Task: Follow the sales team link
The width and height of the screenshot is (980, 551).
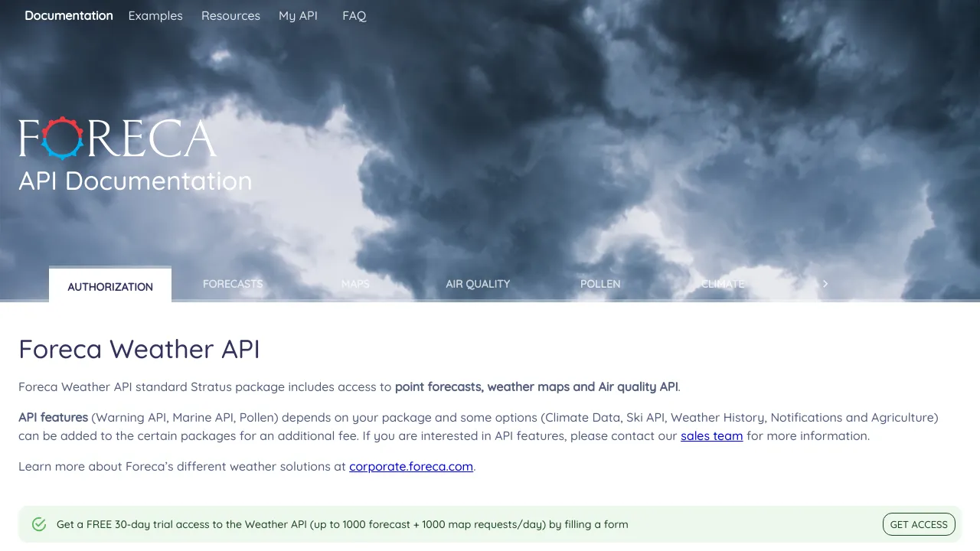Action: (x=712, y=436)
